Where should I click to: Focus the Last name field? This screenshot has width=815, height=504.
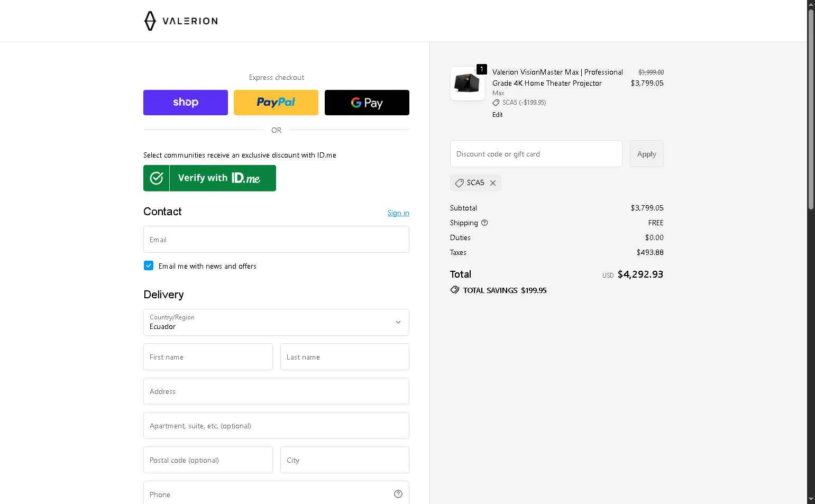(x=345, y=357)
